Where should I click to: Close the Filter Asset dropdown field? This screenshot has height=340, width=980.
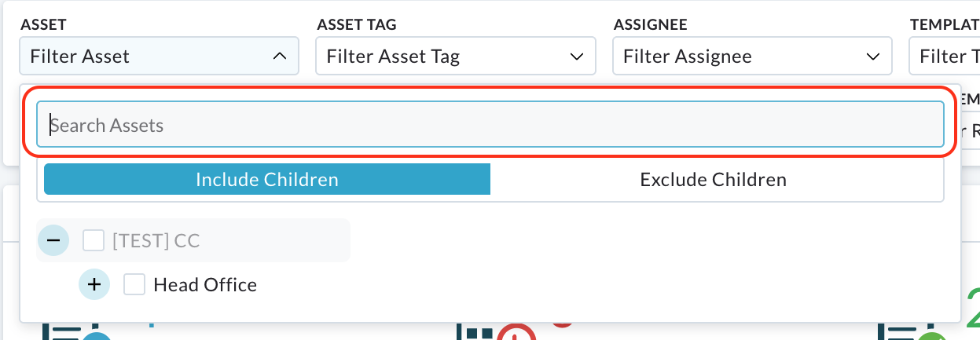(160, 57)
